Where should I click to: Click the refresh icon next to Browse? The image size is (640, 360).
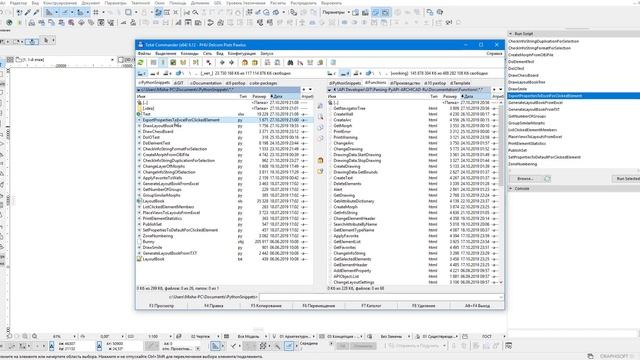tap(547, 179)
